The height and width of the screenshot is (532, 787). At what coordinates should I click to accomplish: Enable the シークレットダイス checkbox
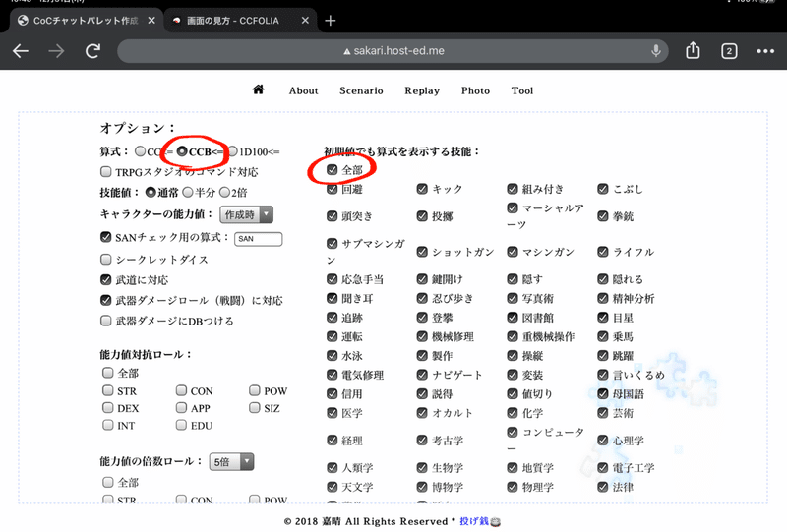[105, 259]
